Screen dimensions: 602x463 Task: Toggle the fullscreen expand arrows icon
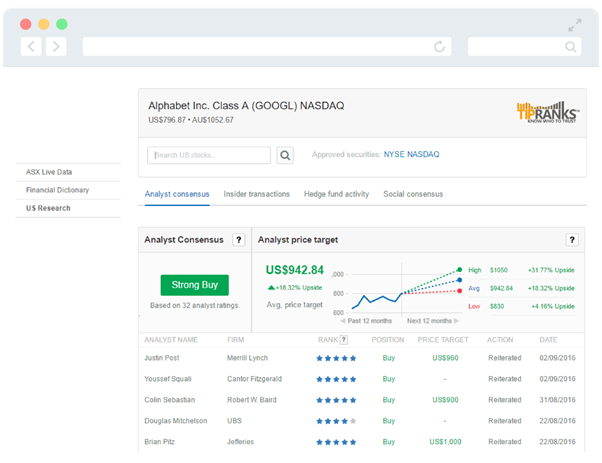tap(575, 25)
